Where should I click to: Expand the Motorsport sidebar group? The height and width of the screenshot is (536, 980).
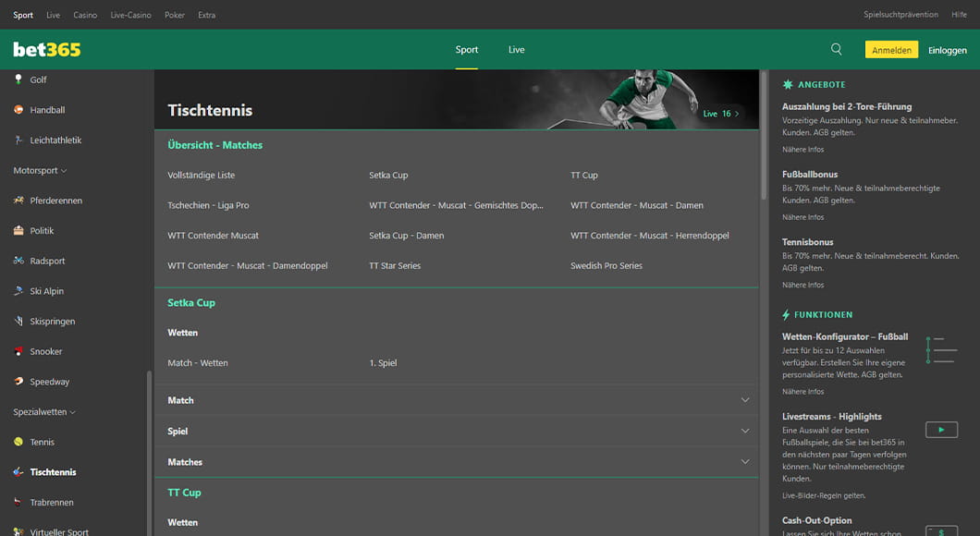(x=40, y=170)
